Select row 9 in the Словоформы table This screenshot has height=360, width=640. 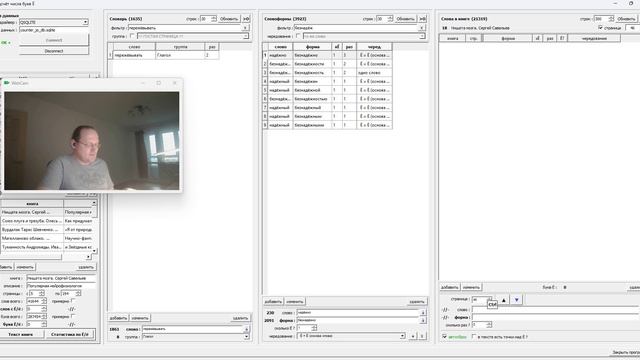click(327, 125)
